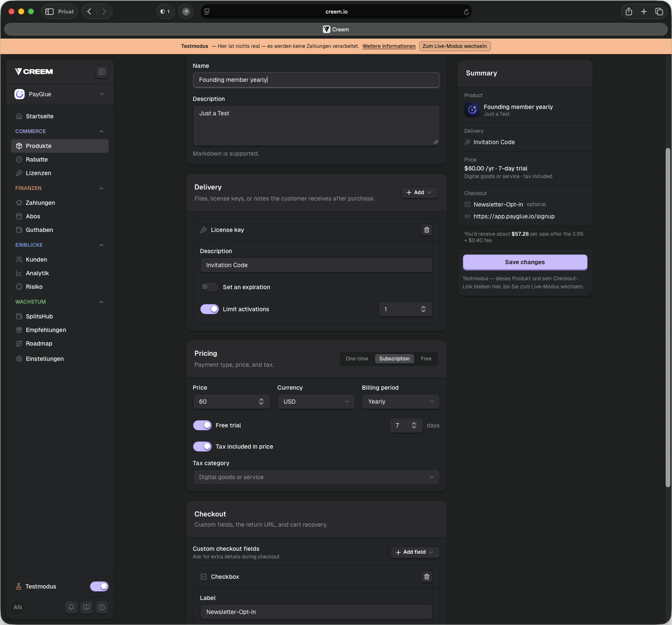Viewport: 672px width, 625px height.
Task: Turn off Free trial toggle
Action: pyautogui.click(x=202, y=425)
